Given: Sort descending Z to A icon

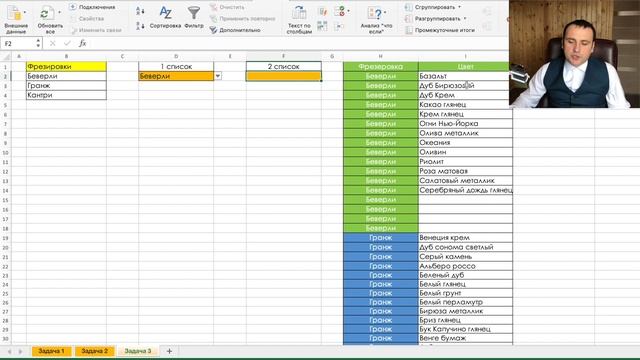Looking at the screenshot, I should [140, 25].
